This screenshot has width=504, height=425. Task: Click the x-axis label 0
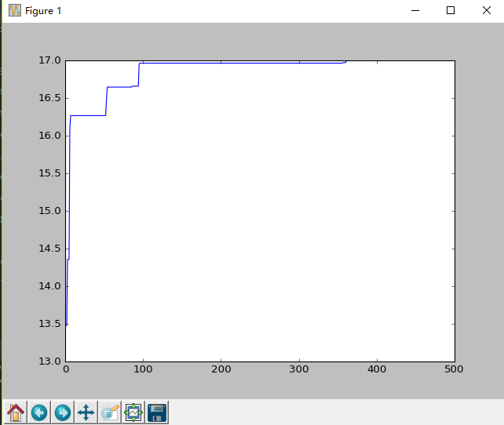coord(66,369)
